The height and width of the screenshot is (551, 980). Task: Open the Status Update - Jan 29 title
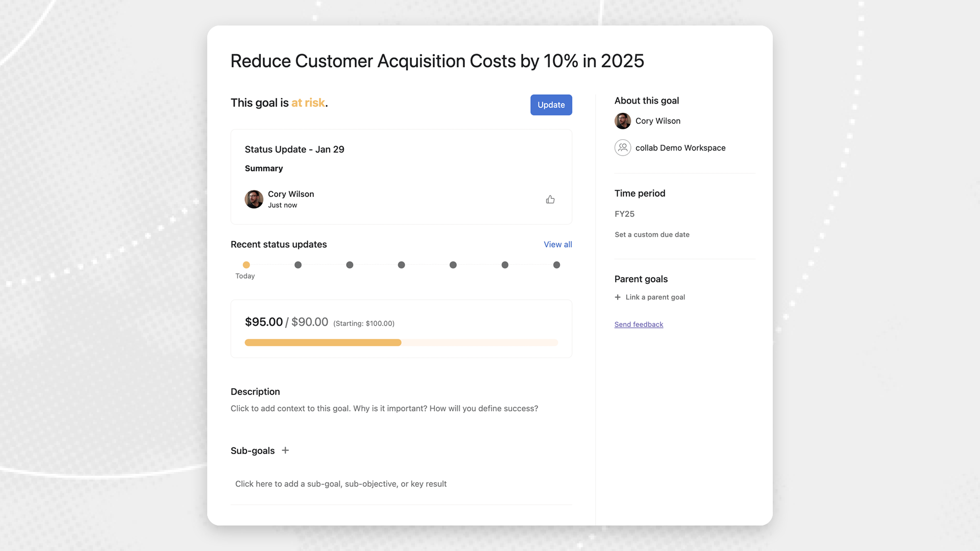295,149
